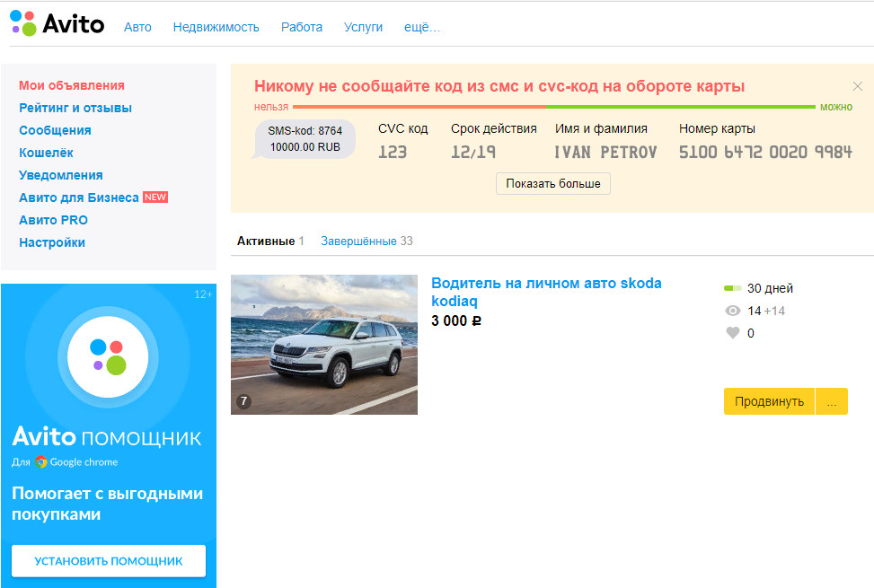Open Авито PRO link
The height and width of the screenshot is (588, 874).
54,220
